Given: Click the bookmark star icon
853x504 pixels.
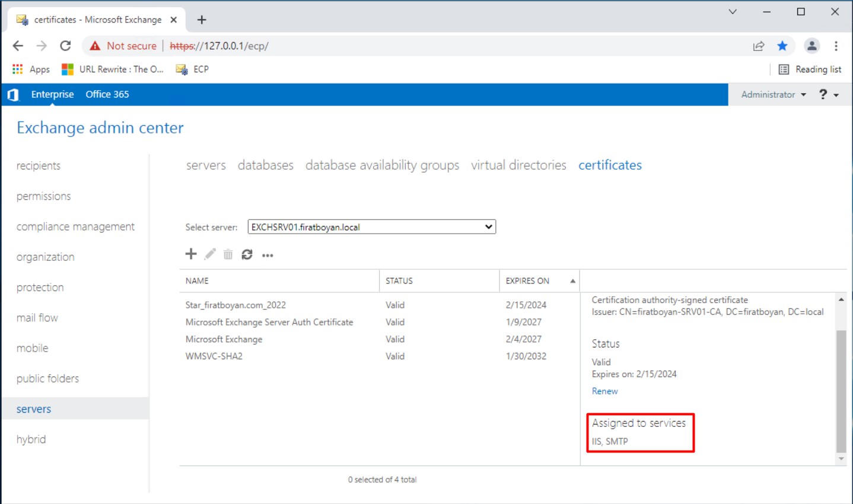Looking at the screenshot, I should point(782,46).
